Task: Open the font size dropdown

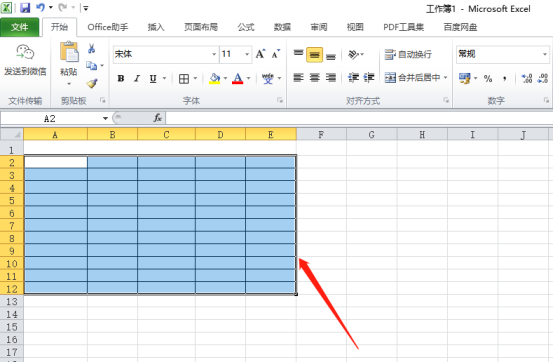Action: [247, 54]
